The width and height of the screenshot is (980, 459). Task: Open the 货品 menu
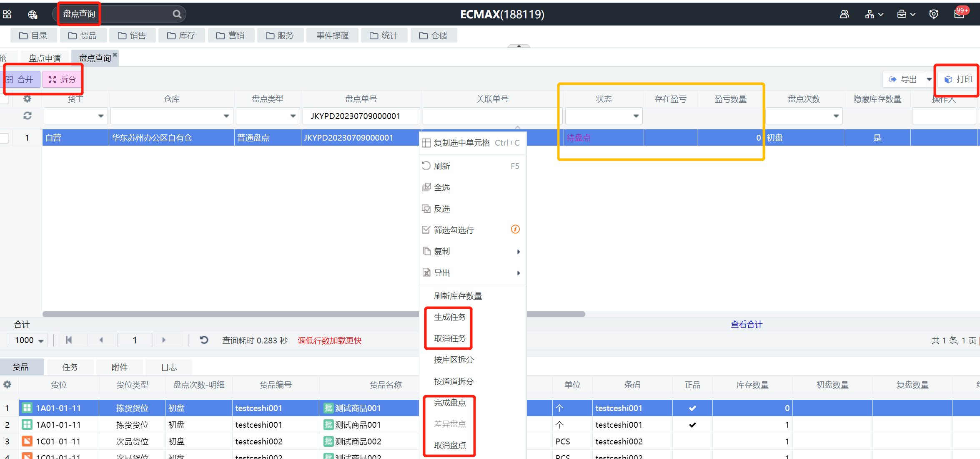[83, 35]
